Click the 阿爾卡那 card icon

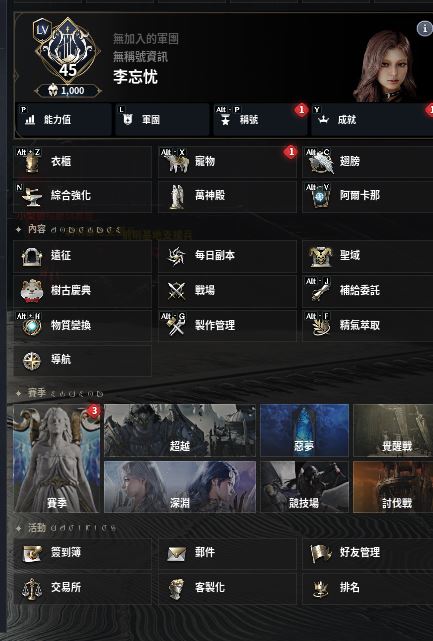point(320,197)
